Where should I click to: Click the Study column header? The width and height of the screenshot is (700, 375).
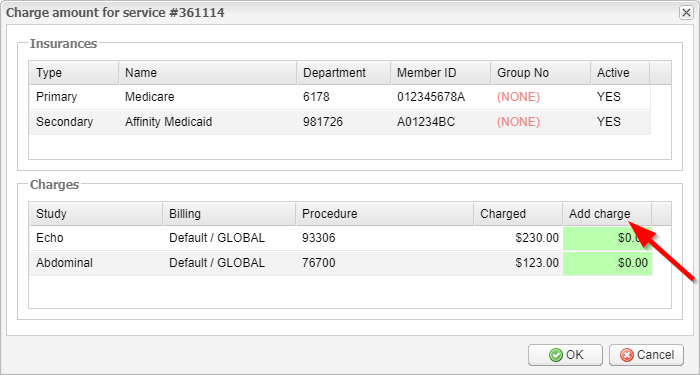coord(96,214)
